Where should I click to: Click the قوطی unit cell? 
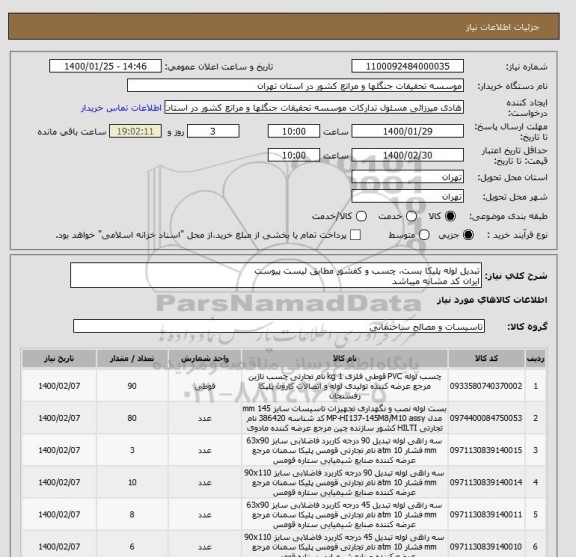[x=205, y=386]
